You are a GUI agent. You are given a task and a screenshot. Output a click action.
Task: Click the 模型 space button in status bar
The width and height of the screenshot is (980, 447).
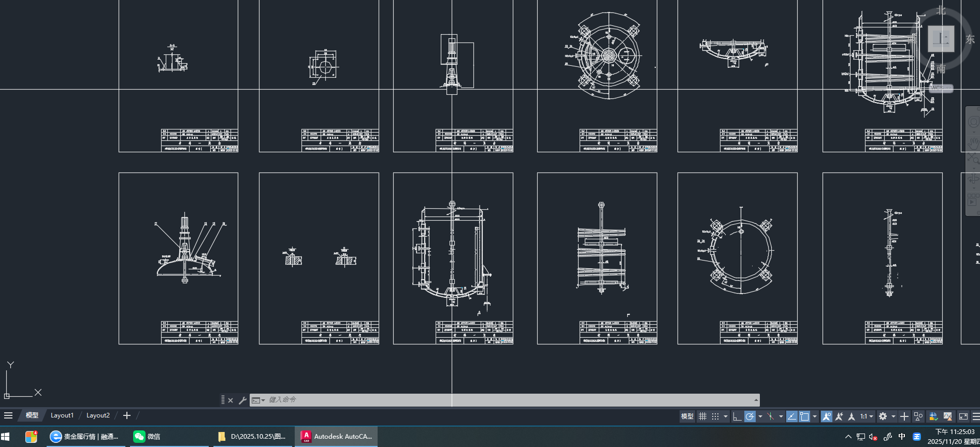(x=687, y=416)
